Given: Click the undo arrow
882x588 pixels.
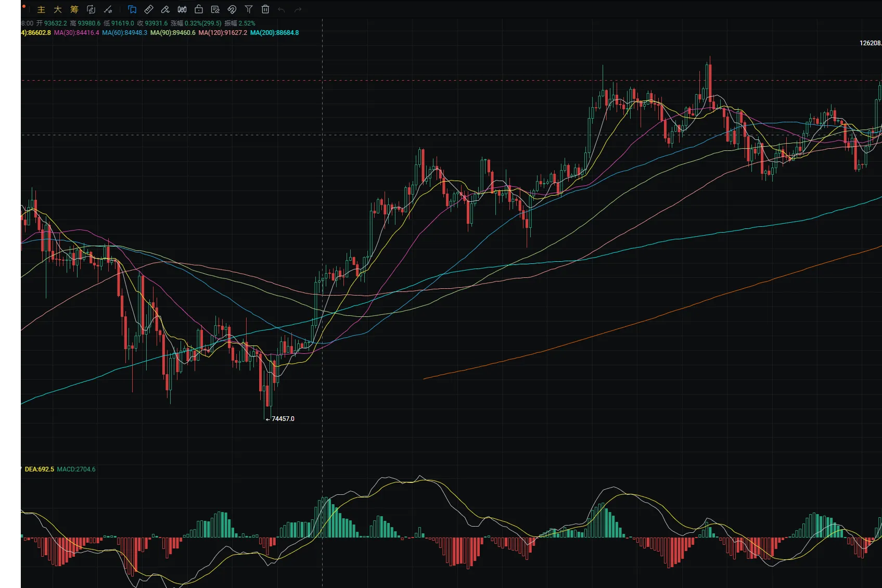Looking at the screenshot, I should (282, 9).
